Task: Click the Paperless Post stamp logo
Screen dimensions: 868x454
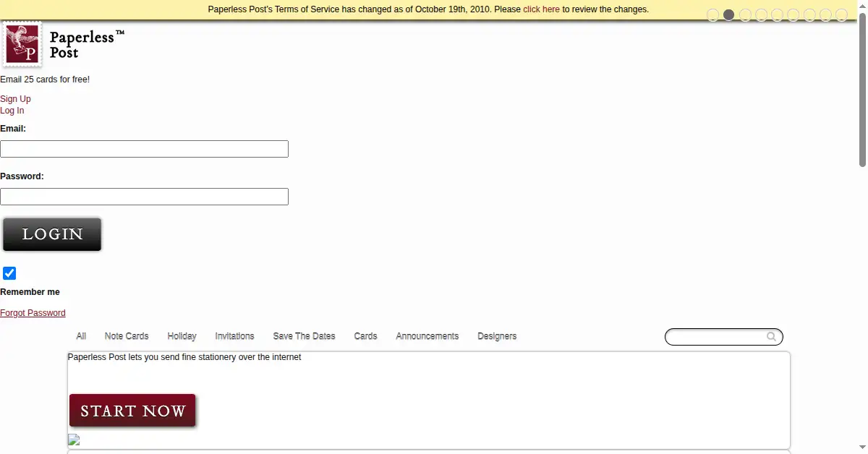Action: tap(22, 44)
